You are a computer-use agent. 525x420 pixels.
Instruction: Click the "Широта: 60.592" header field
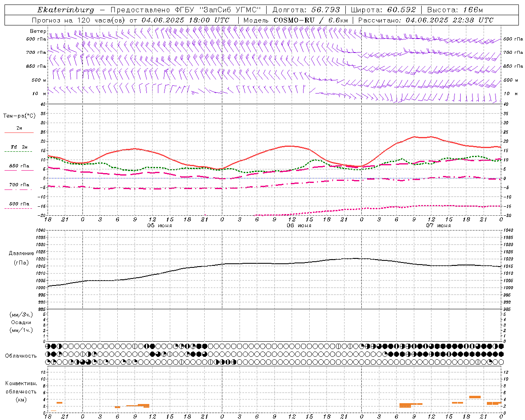click(383, 10)
